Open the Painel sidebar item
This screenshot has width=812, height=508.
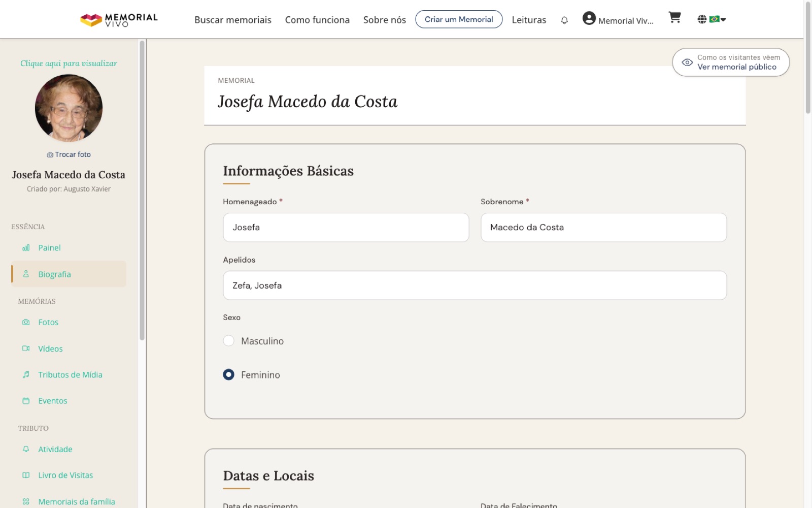click(69, 248)
